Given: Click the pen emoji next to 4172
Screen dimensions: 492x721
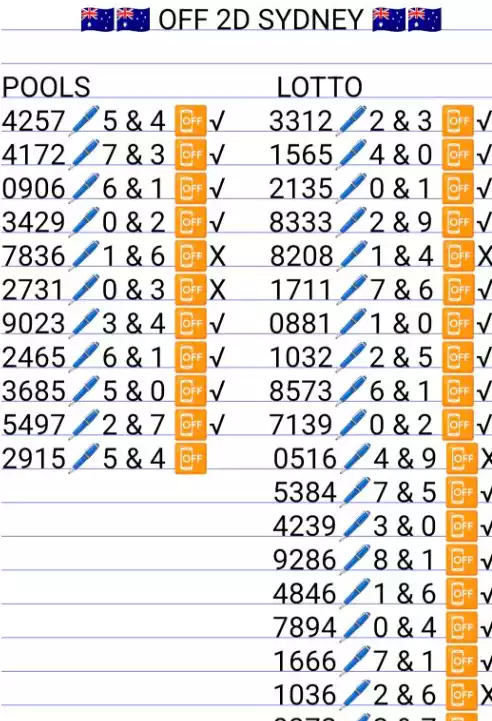Looking at the screenshot, I should click(85, 154).
